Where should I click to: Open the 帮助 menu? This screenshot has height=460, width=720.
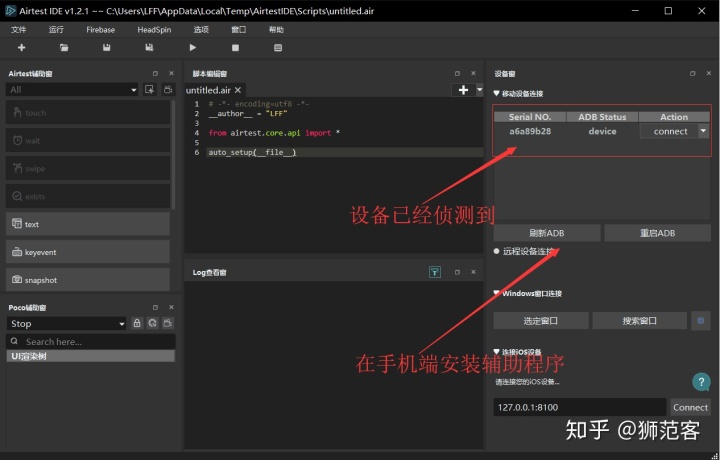tap(276, 30)
